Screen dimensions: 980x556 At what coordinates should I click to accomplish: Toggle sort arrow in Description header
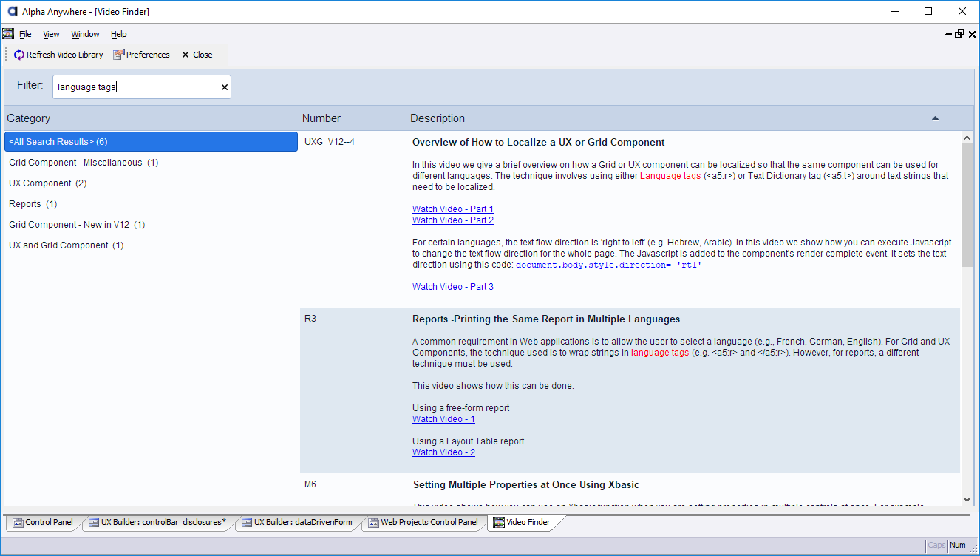(935, 118)
